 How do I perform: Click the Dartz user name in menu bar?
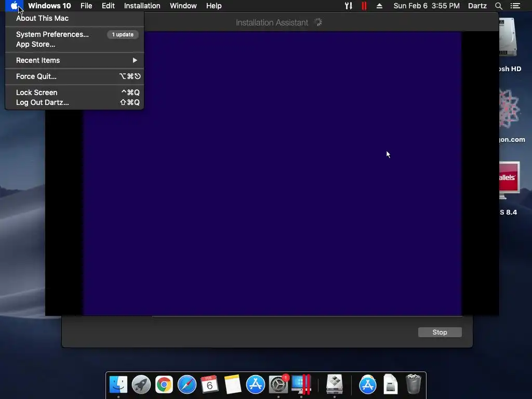pyautogui.click(x=477, y=6)
